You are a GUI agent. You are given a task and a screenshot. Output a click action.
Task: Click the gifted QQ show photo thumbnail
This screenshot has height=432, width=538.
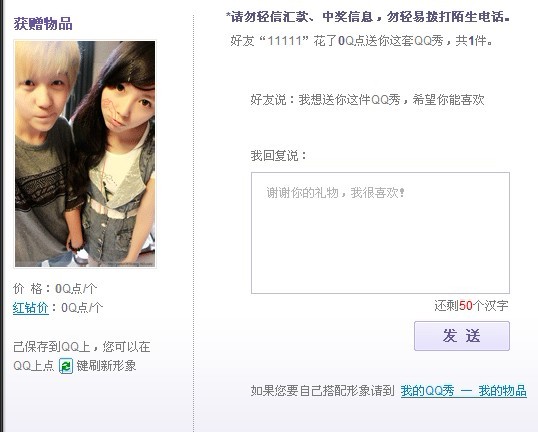(x=85, y=154)
